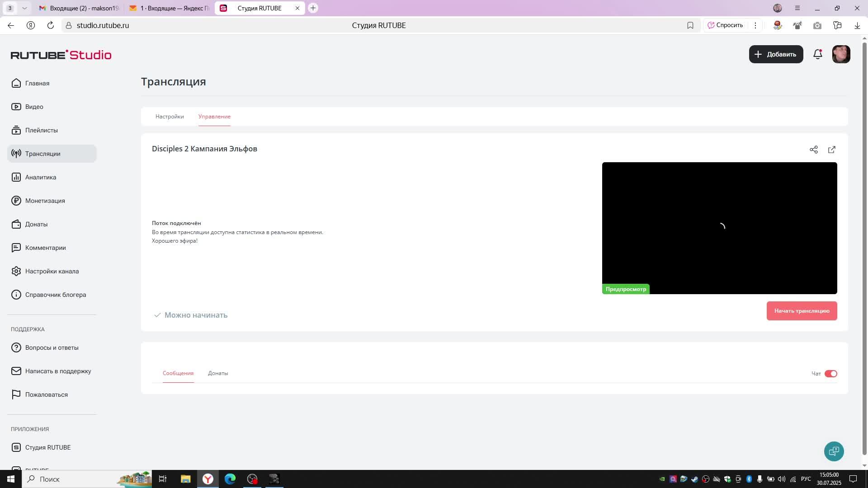
Task: Switch to the Донаты chat tab
Action: tap(218, 373)
